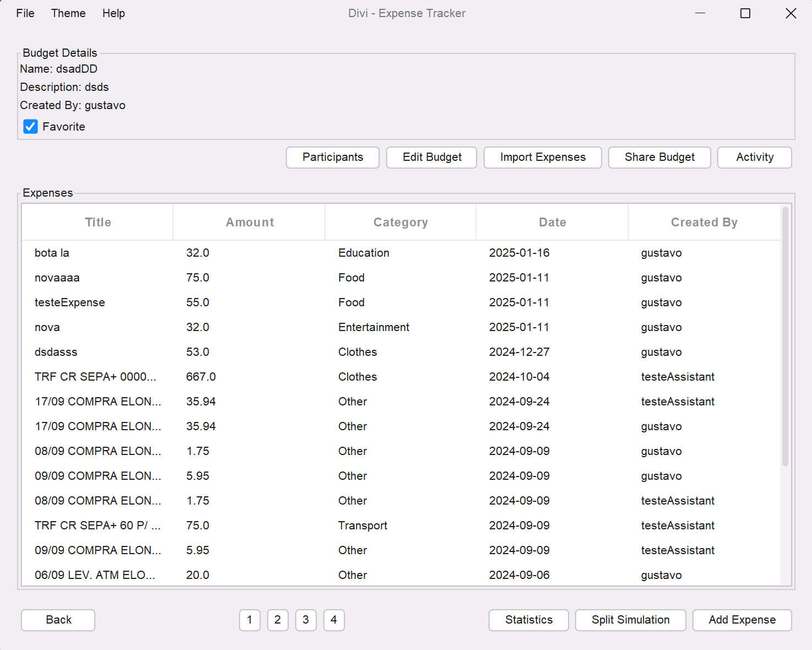
Task: Select the 'novaaaa' expense row
Action: (x=401, y=278)
